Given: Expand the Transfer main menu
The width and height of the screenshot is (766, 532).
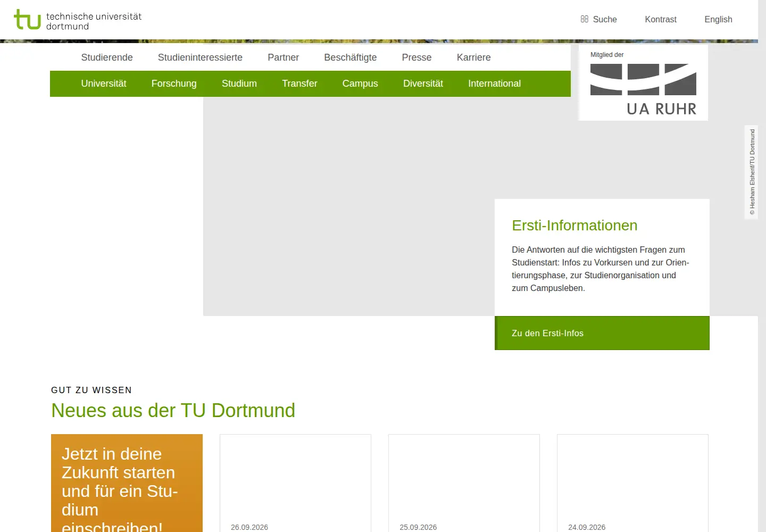Looking at the screenshot, I should [299, 84].
